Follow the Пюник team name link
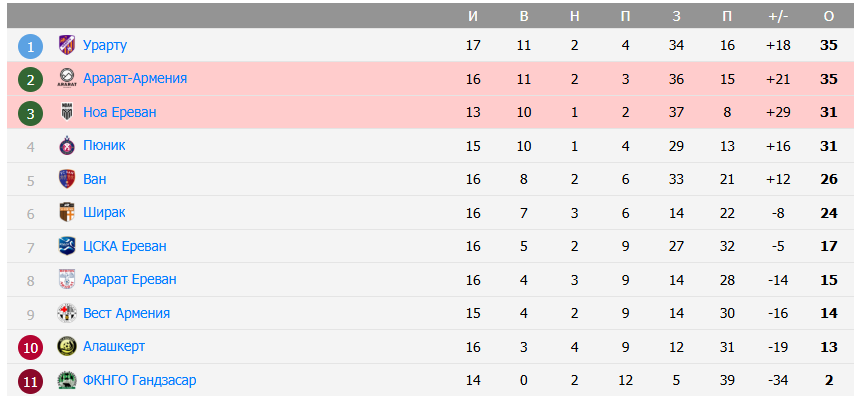862x407 pixels. pos(104,146)
